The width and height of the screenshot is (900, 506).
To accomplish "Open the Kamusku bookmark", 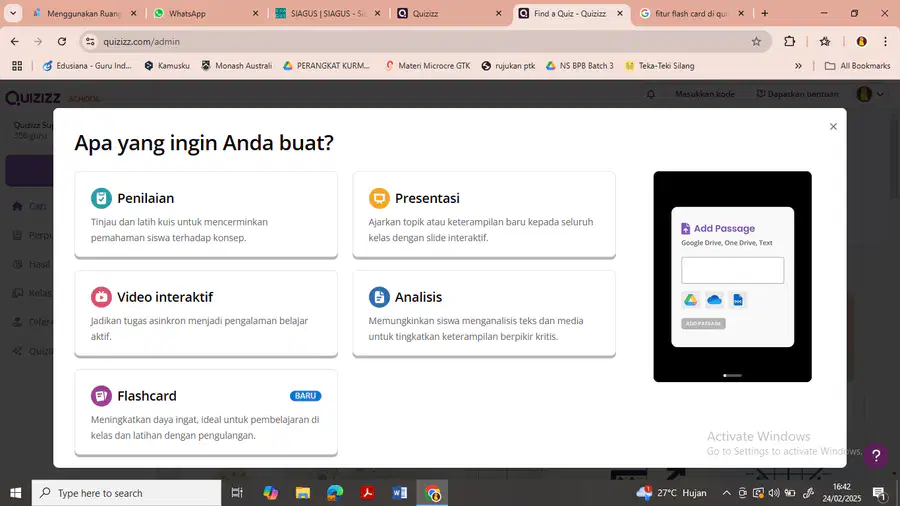I will click(167, 66).
